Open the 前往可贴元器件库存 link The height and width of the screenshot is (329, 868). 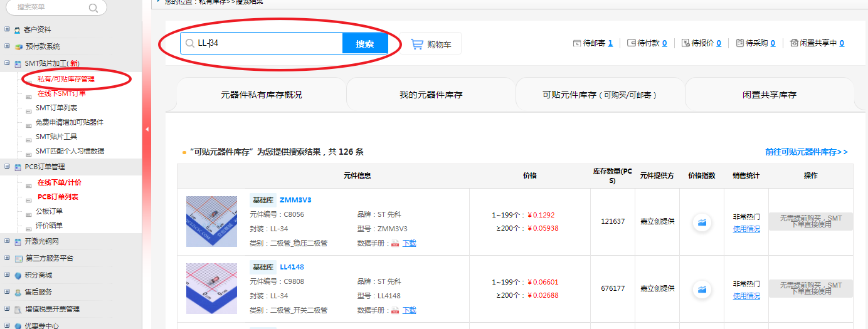(x=806, y=152)
